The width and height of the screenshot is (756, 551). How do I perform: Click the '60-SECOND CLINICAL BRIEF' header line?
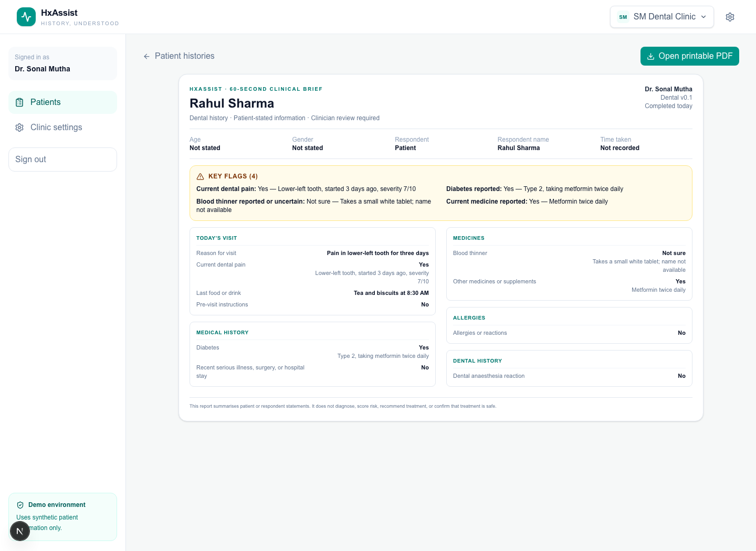pyautogui.click(x=256, y=89)
